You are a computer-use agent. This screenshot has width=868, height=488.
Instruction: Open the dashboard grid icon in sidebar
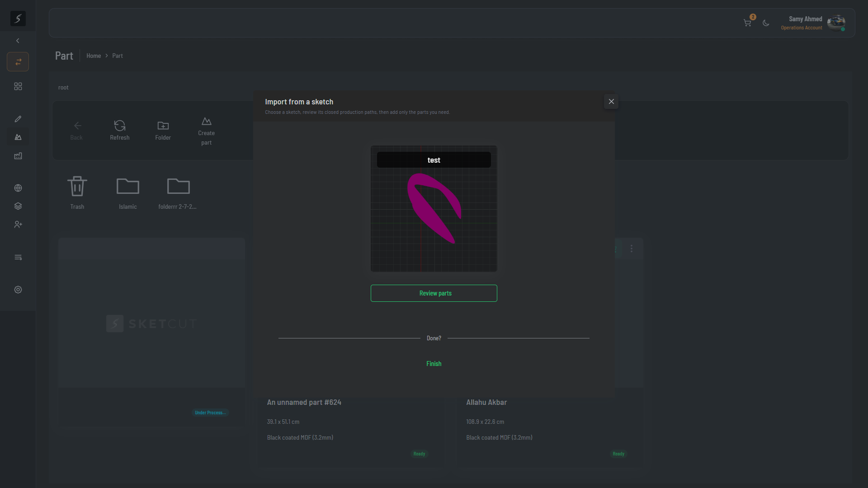(18, 86)
